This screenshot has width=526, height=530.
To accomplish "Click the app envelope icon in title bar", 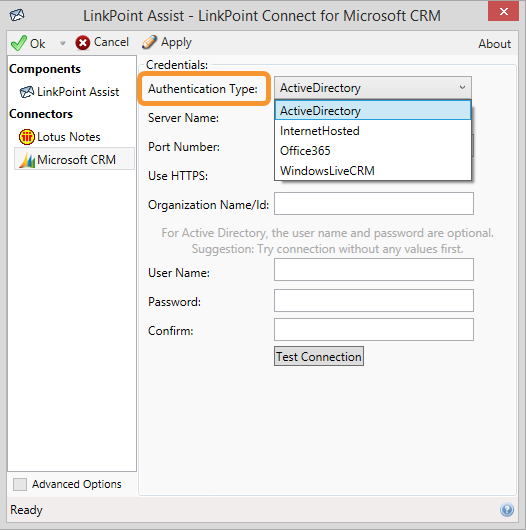I will pos(17,15).
